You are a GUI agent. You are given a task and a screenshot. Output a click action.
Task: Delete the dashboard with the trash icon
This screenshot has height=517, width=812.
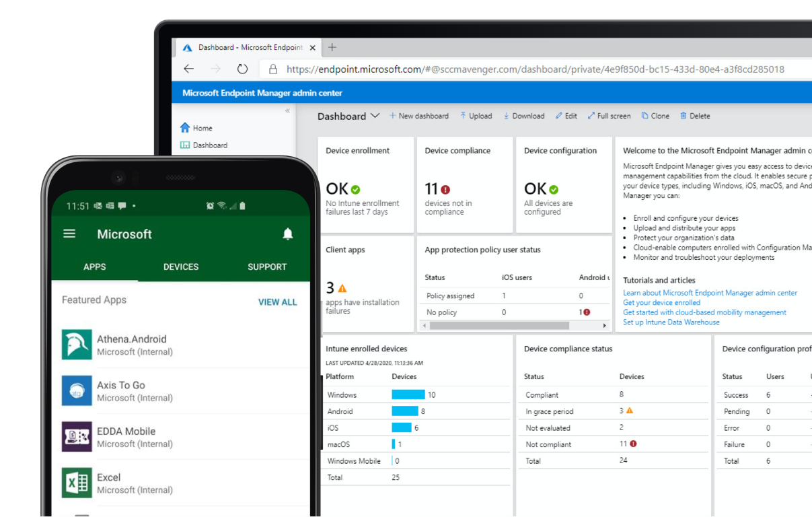[694, 116]
